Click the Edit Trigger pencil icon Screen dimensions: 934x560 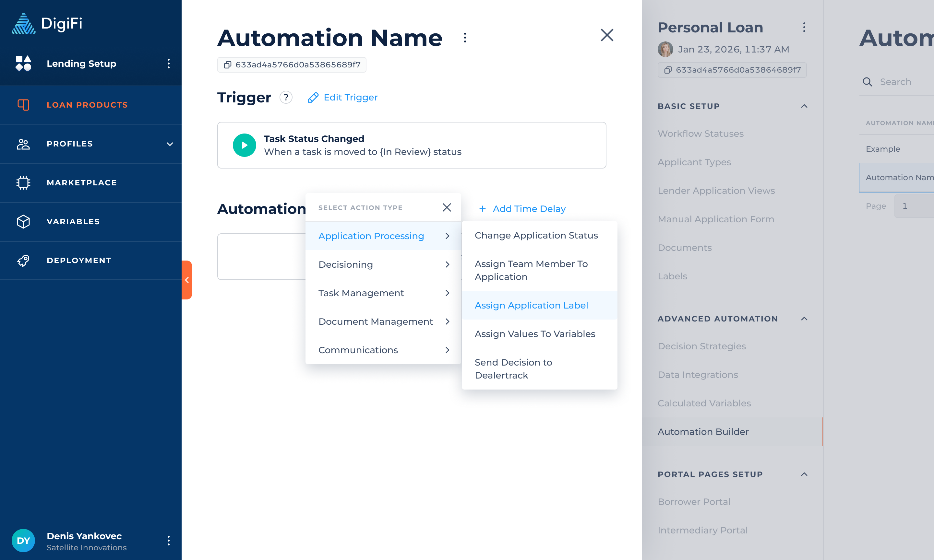coord(313,97)
